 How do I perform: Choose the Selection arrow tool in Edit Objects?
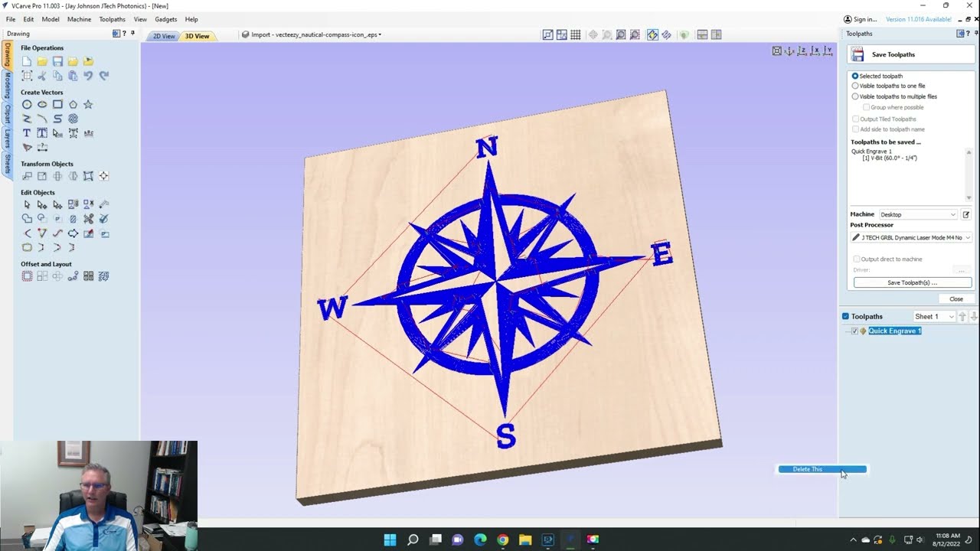27,204
